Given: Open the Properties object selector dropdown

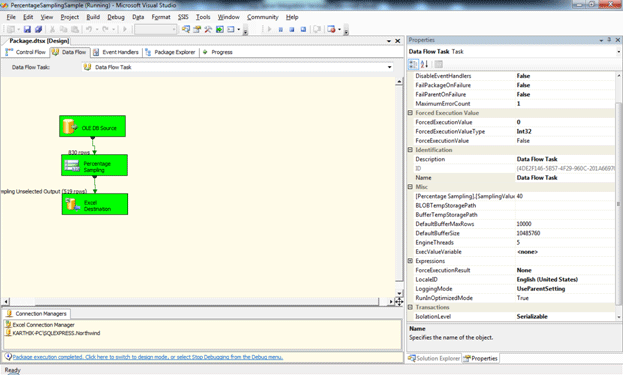Looking at the screenshot, I should tap(618, 52).
